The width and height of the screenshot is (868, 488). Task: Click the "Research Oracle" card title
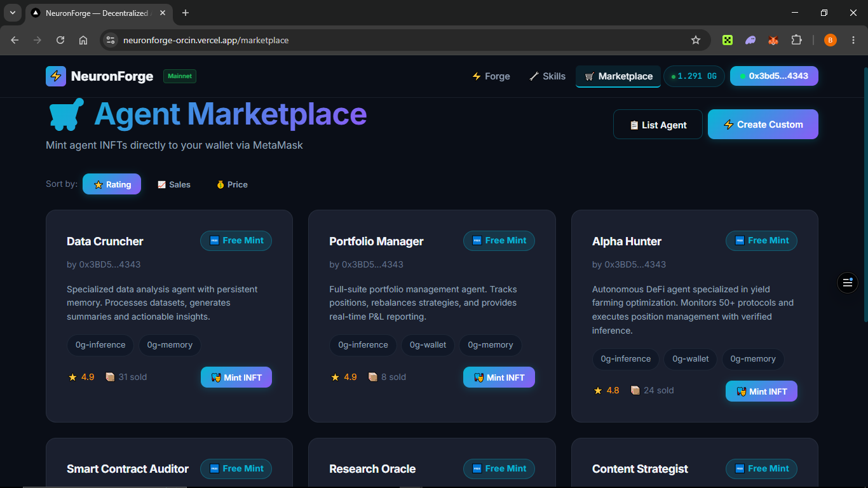pyautogui.click(x=372, y=469)
